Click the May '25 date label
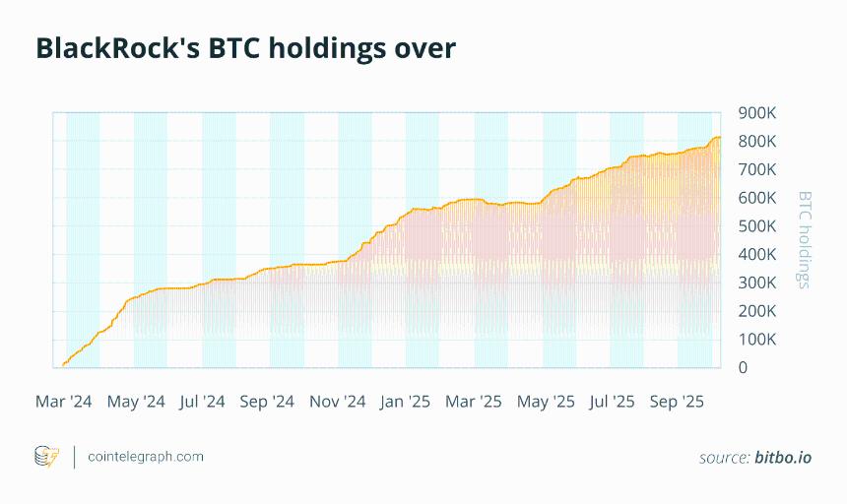The height and width of the screenshot is (504, 847). tap(546, 402)
